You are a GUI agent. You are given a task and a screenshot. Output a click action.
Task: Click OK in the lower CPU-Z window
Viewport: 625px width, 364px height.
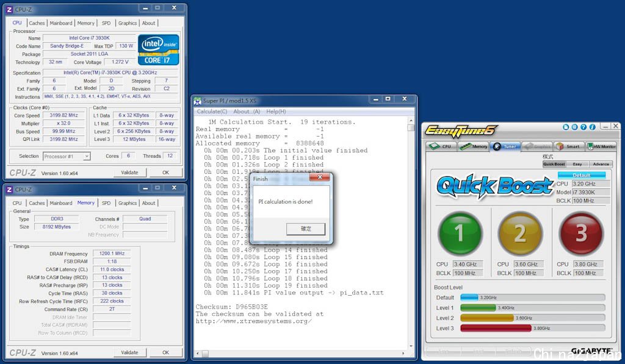pyautogui.click(x=166, y=352)
